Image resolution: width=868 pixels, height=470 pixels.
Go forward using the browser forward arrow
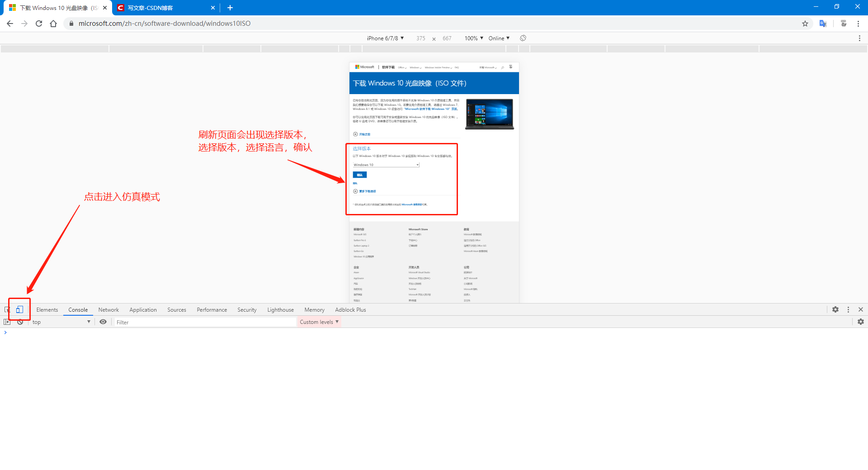(x=24, y=24)
